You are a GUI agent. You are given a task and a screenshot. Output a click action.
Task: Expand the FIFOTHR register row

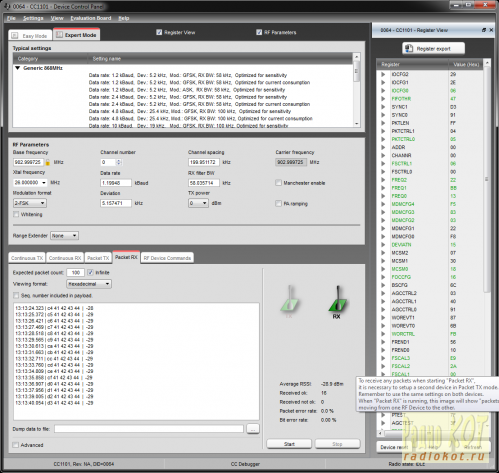pos(383,99)
